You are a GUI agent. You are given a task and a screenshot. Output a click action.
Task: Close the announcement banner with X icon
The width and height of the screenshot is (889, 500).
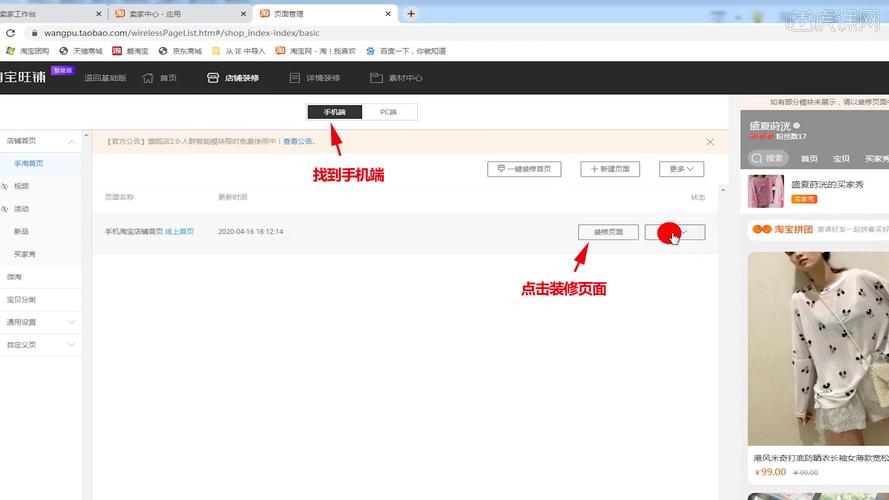coord(710,142)
